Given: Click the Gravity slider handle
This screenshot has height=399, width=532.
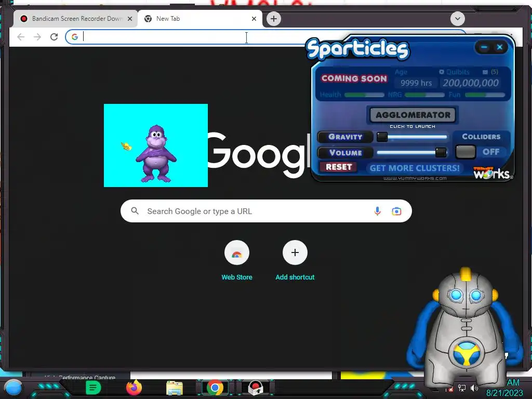Looking at the screenshot, I should 382,137.
